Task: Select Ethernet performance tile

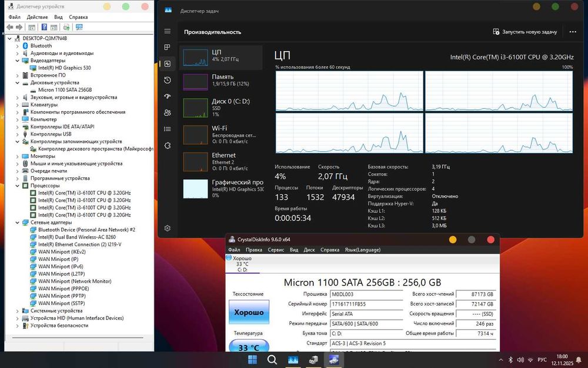Action: 221,162
